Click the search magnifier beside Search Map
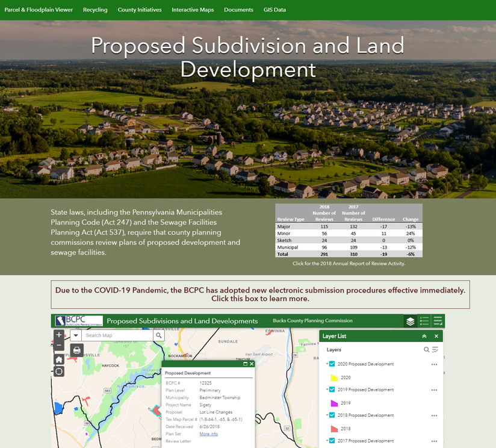The width and height of the screenshot is (496, 448). click(159, 335)
